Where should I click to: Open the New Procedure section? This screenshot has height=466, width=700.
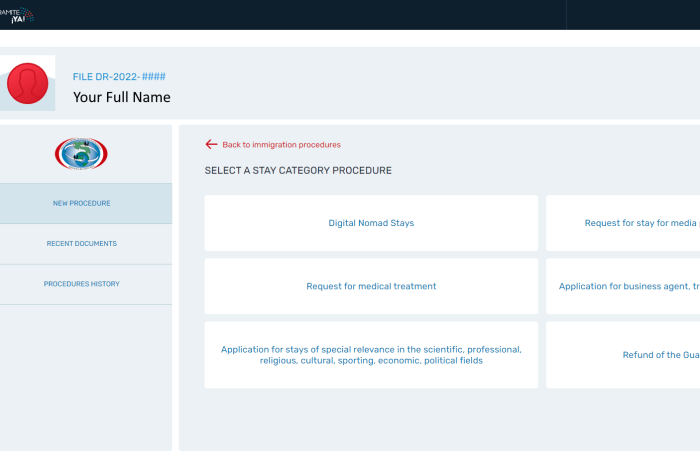coord(82,204)
